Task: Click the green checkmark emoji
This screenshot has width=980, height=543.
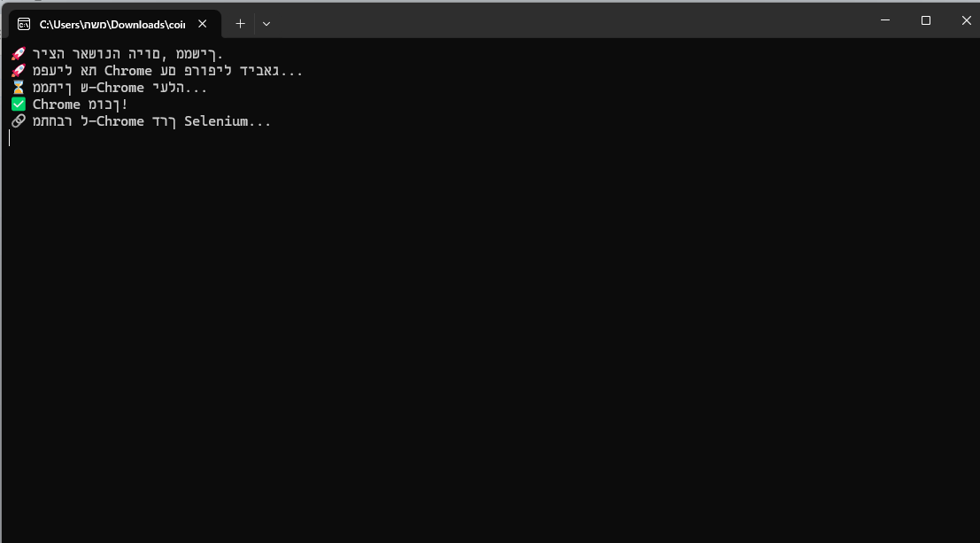Action: coord(18,104)
